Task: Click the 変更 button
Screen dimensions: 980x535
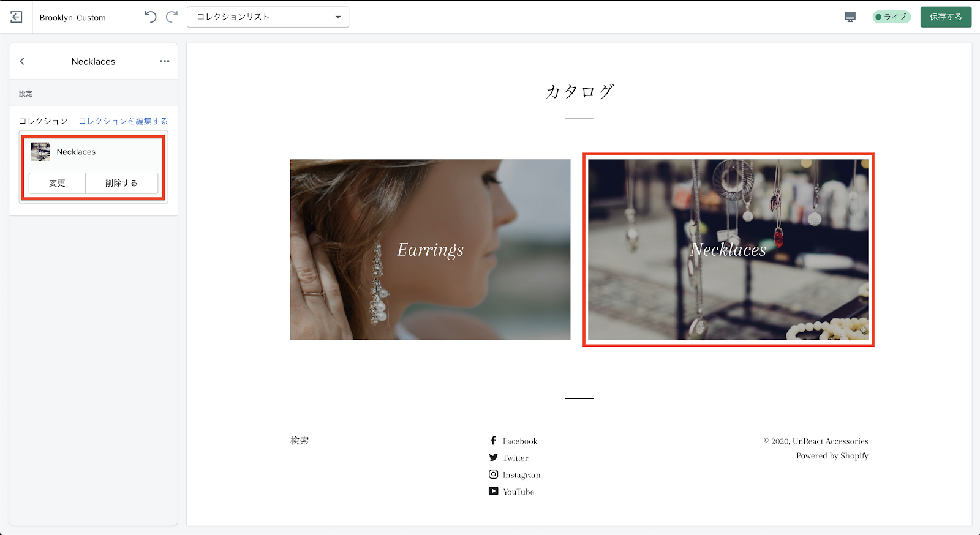Action: pyautogui.click(x=57, y=183)
